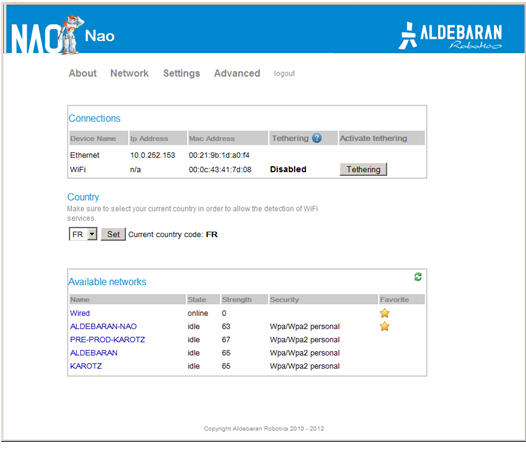Click the Name column header in networks

click(127, 299)
